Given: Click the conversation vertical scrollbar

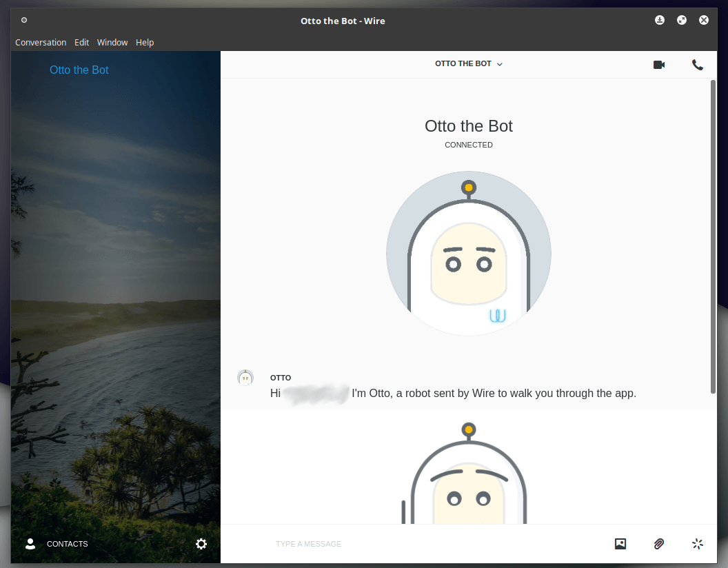Looking at the screenshot, I should click(x=713, y=236).
